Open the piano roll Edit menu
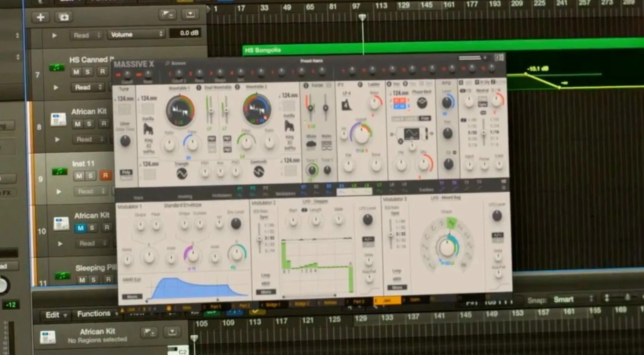 pyautogui.click(x=56, y=315)
